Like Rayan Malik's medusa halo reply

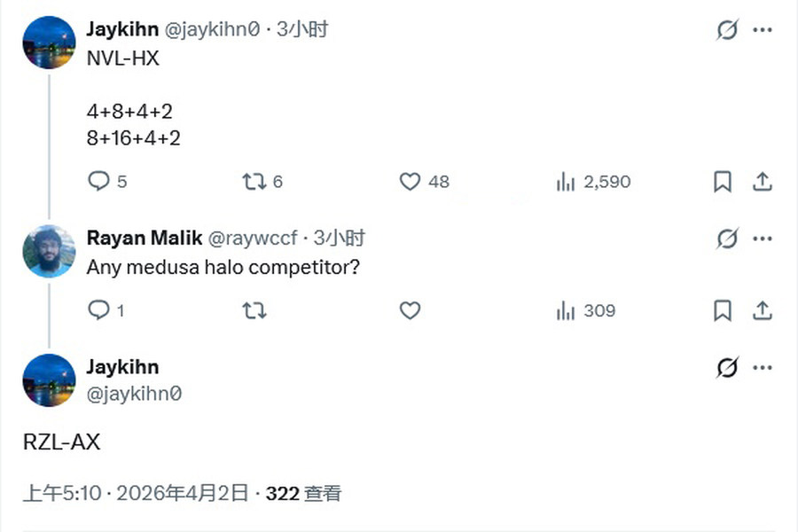(x=410, y=310)
